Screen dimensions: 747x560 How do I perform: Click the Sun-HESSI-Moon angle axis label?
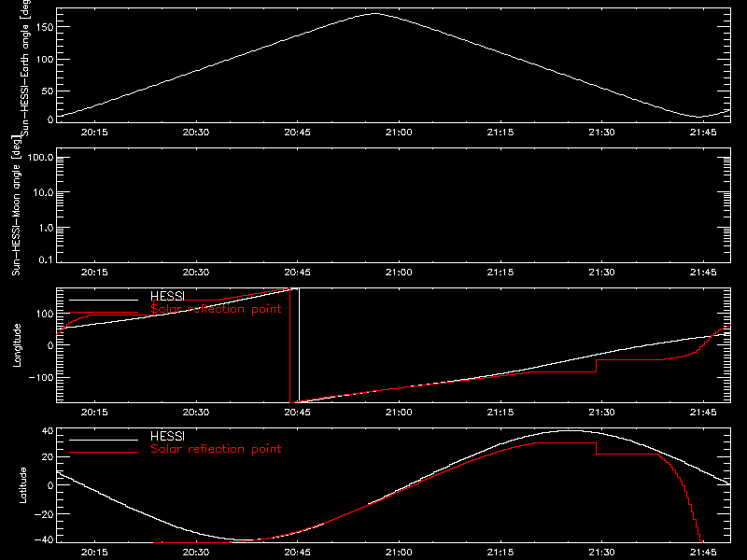17,205
